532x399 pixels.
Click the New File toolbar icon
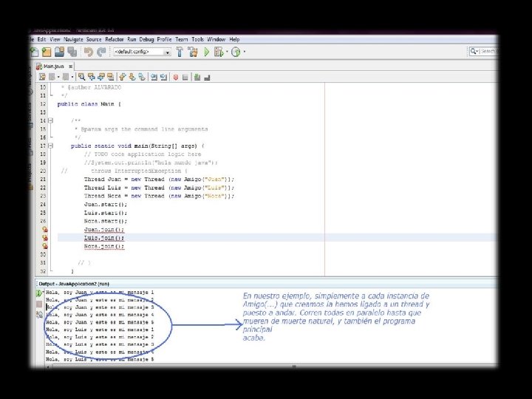[35, 52]
